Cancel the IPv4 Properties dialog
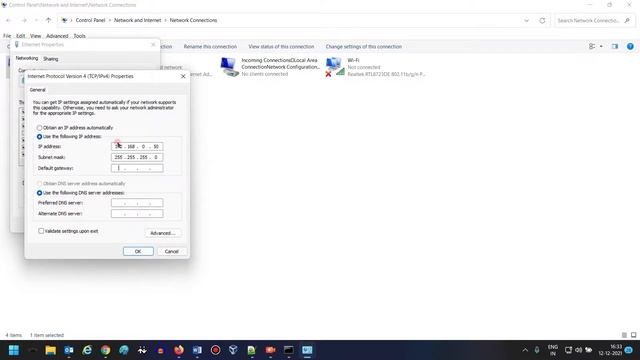Screen dimensions: 640x360 tap(171, 251)
